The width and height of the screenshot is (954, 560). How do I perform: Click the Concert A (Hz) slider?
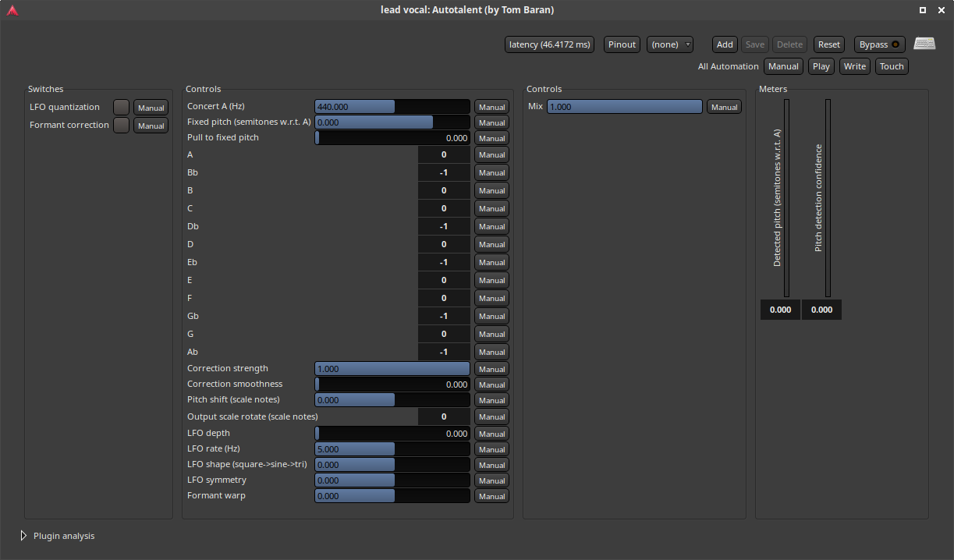pyautogui.click(x=392, y=107)
